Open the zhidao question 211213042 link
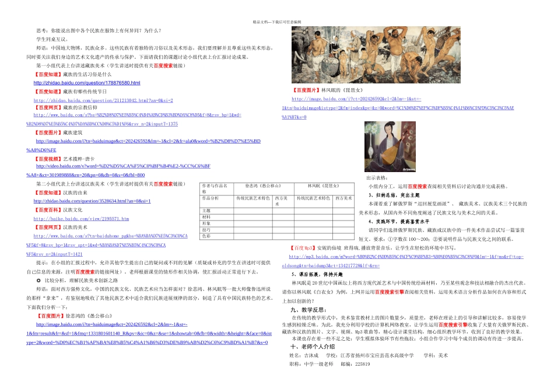Screen dimensions: 554x392 coord(103,100)
